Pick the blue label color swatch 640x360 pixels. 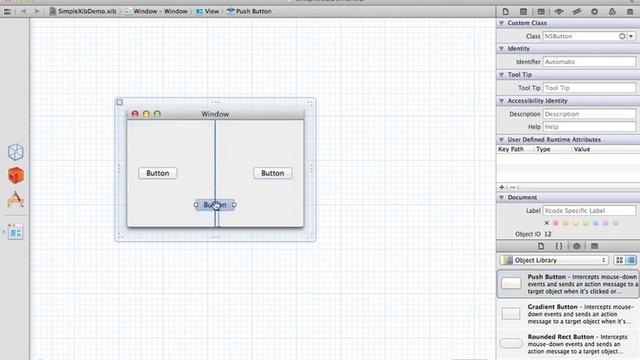(596, 223)
